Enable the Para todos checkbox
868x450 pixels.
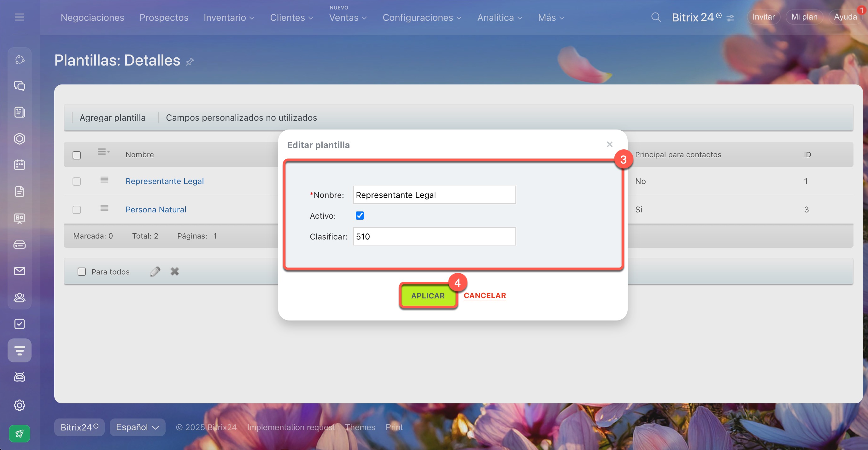point(82,272)
